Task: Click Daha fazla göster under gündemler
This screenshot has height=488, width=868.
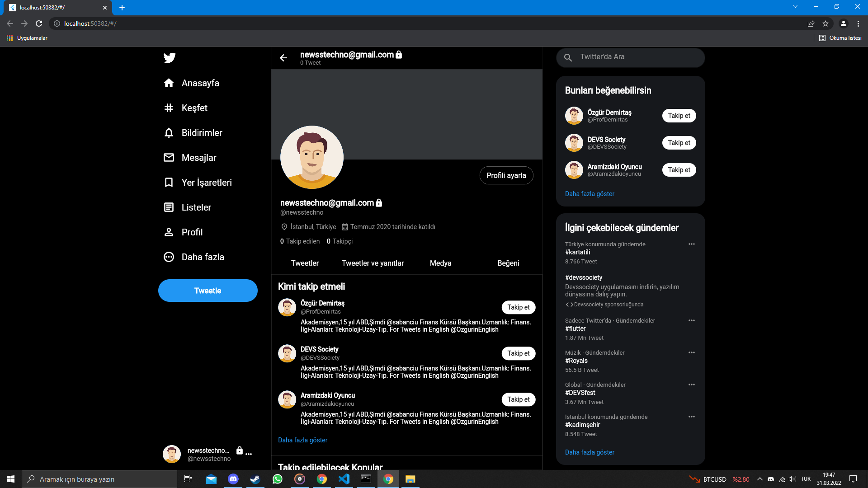Action: click(590, 452)
